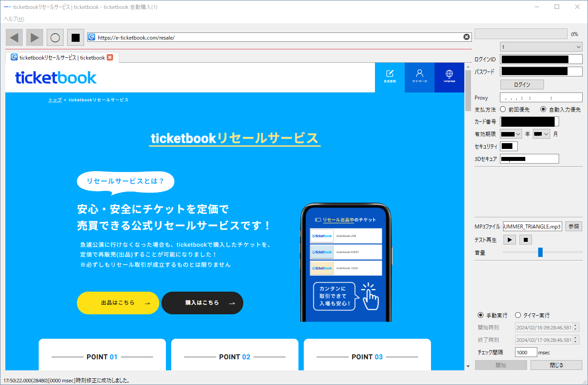Click the POINT 01 card

[x=102, y=355]
